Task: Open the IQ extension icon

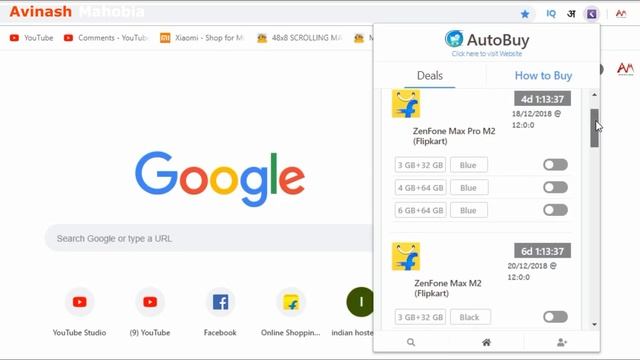Action: pos(551,14)
